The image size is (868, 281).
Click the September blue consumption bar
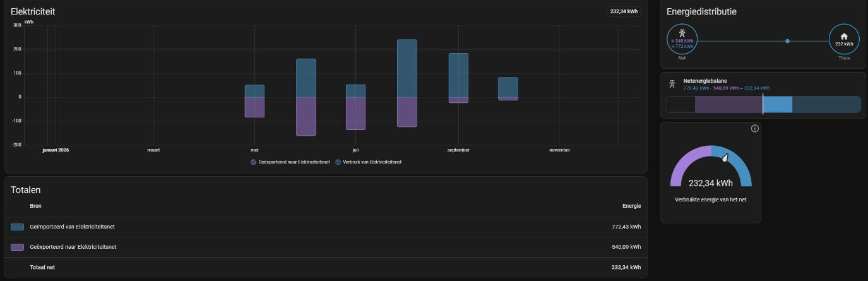point(458,75)
